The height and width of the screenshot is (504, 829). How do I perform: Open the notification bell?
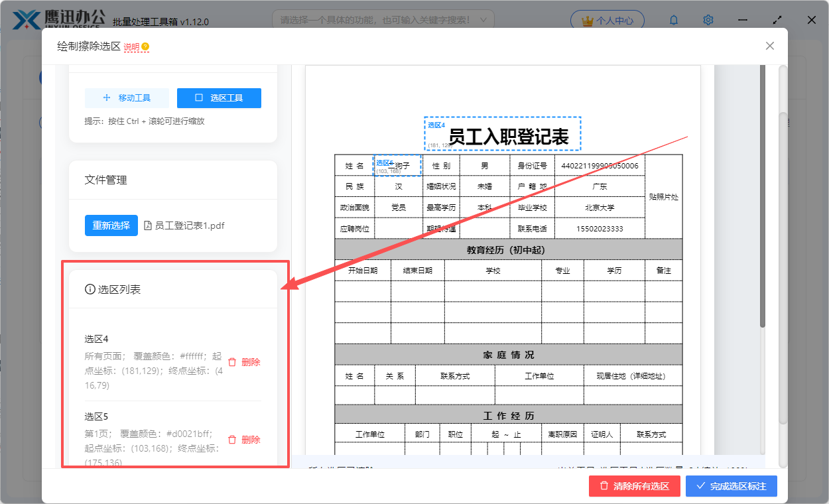(674, 21)
